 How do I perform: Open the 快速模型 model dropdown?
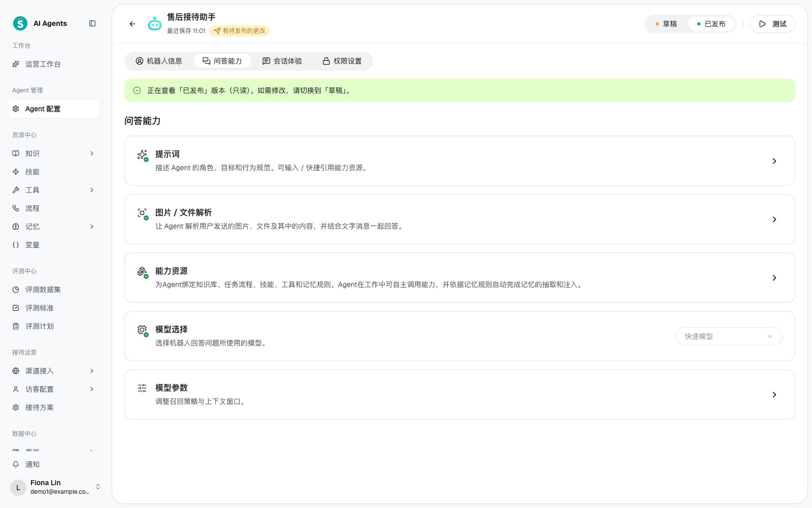(x=729, y=336)
